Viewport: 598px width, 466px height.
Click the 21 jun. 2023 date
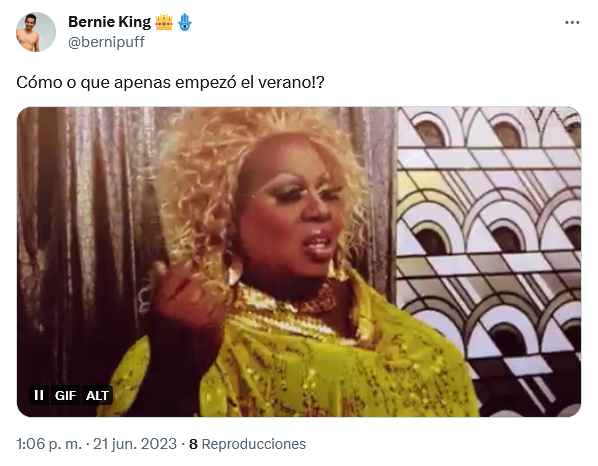pos(135,444)
